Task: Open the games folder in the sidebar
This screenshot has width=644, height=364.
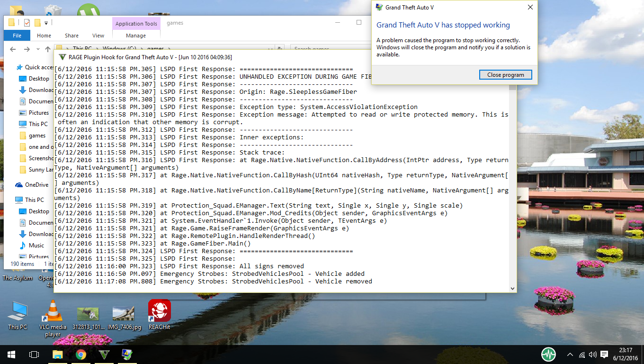Action: click(x=32, y=136)
